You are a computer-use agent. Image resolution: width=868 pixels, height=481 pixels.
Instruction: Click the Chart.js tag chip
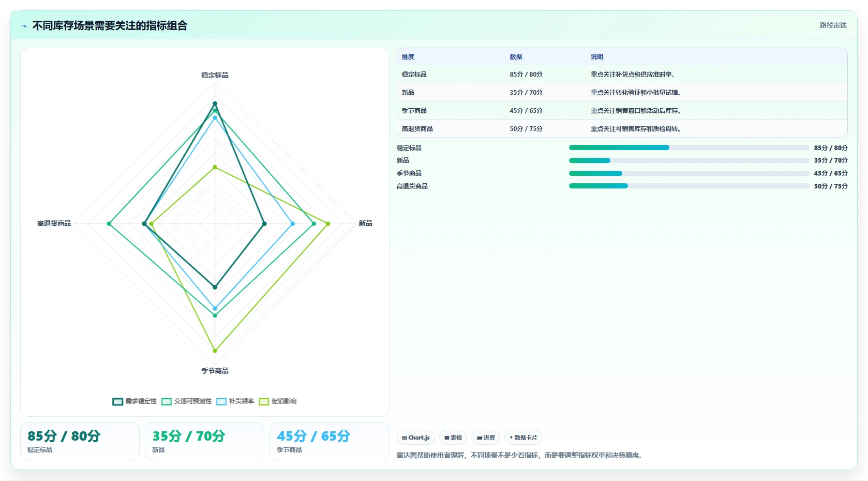click(416, 438)
